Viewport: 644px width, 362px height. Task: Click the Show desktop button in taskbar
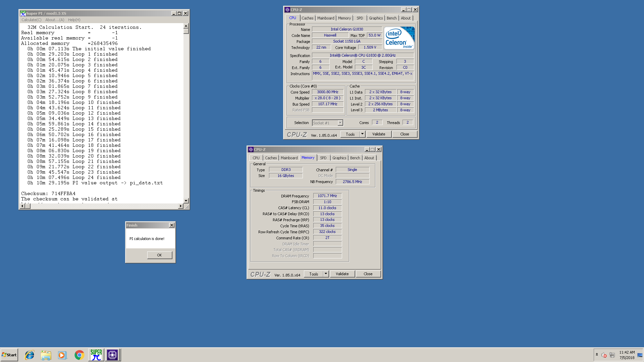point(640,355)
